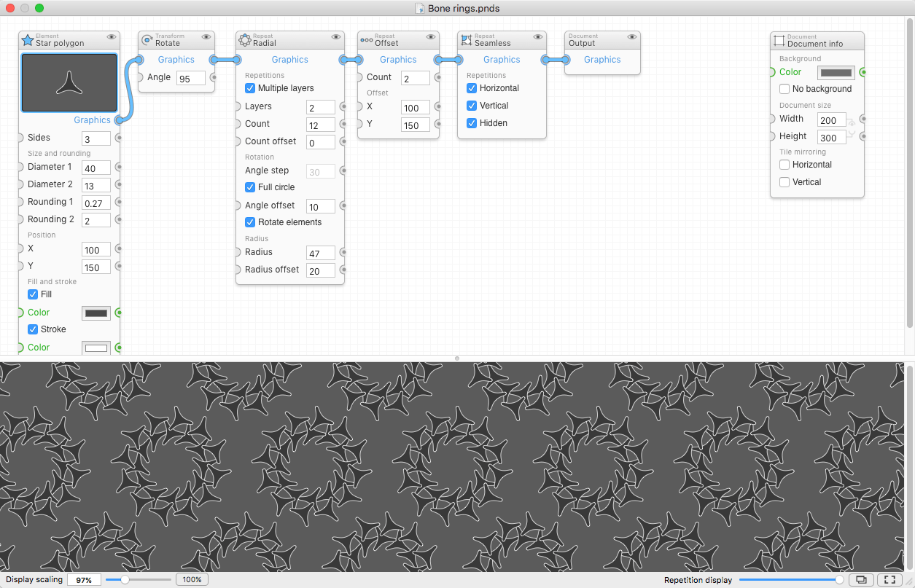
Task: Disable Vertical seamless repetition
Action: tap(472, 106)
